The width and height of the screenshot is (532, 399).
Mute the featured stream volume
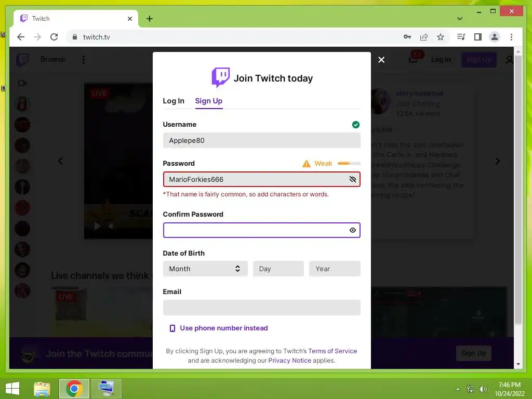coord(111,226)
